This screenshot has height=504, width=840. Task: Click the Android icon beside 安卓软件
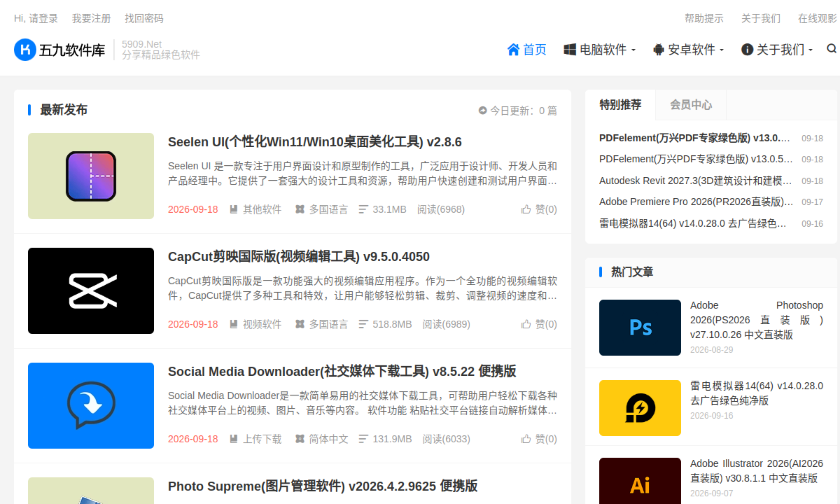pyautogui.click(x=658, y=49)
